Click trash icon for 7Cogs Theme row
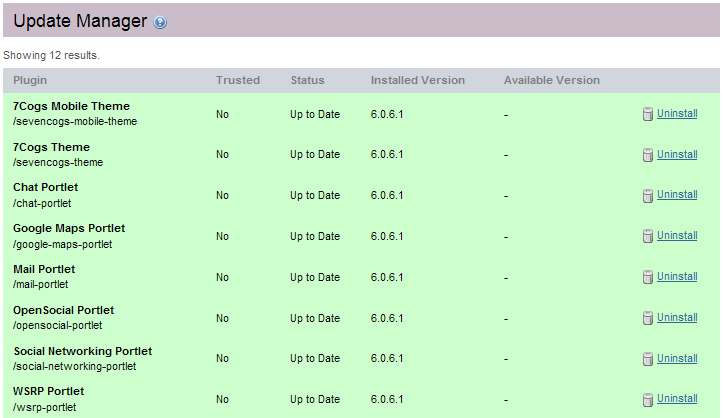 point(648,155)
